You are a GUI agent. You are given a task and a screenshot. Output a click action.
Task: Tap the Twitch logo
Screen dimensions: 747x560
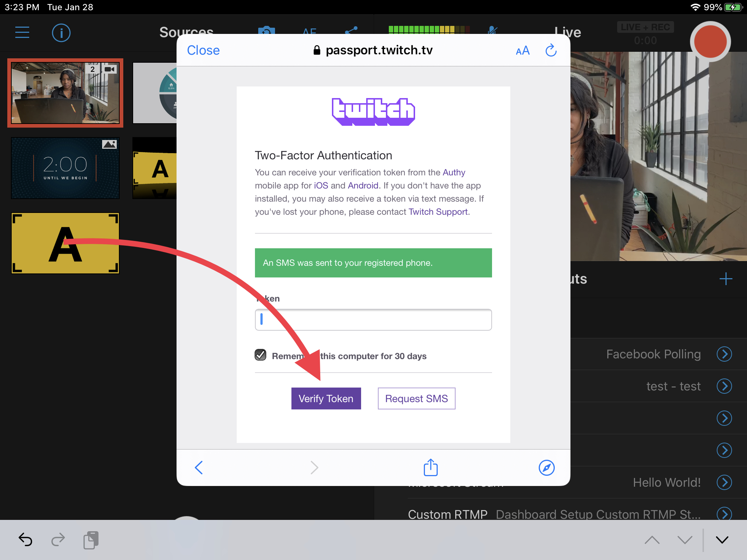pos(373,112)
